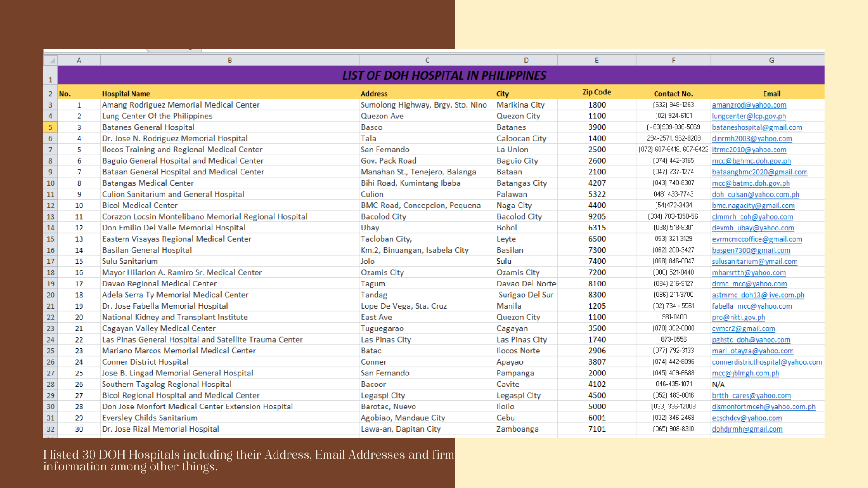Click zip code cell 9205
Viewport: 868px width, 488px height.
tap(597, 216)
